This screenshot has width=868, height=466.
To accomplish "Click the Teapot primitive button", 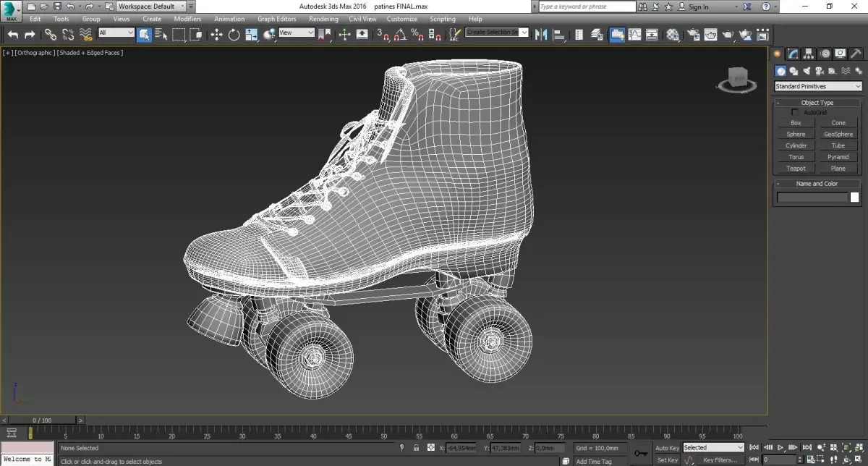I will tap(796, 169).
